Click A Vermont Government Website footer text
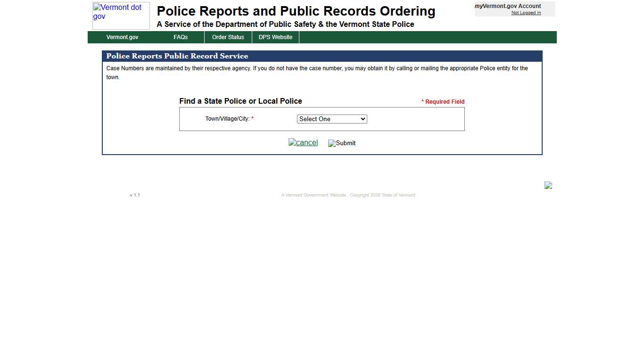Viewport: 644px width, 362px height. click(x=313, y=195)
